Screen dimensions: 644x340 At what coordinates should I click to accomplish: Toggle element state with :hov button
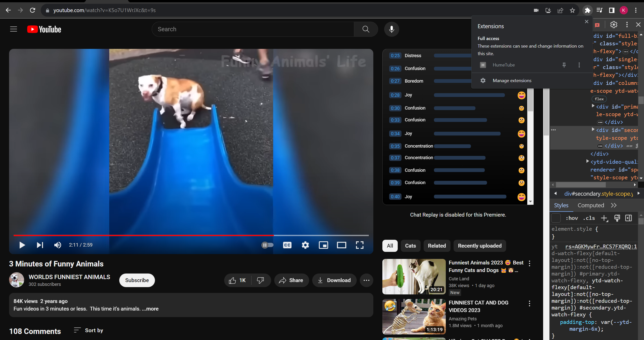click(x=572, y=218)
